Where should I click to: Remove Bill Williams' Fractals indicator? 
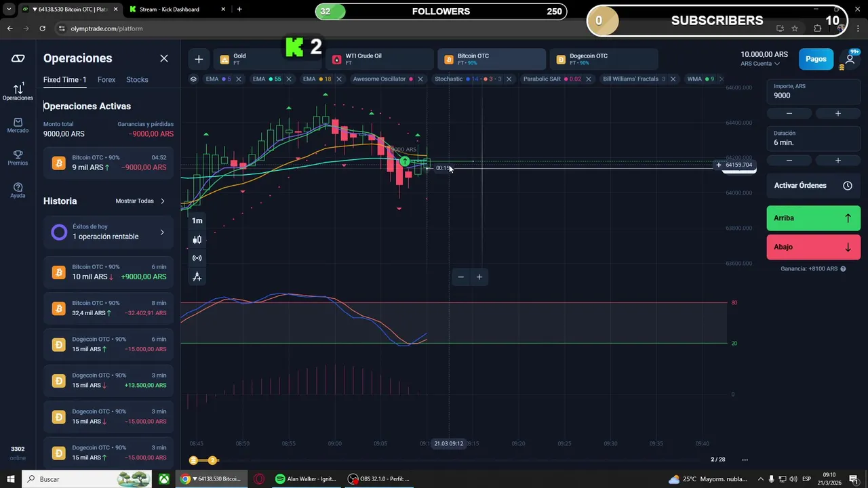673,79
